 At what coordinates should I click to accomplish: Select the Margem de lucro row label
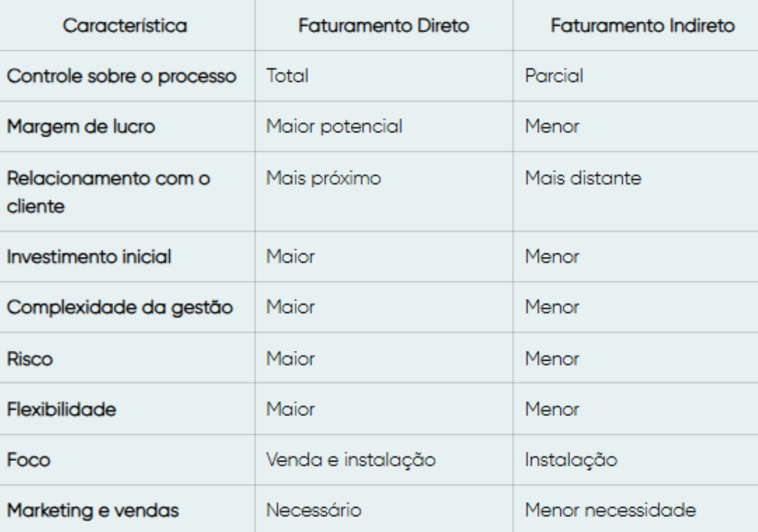click(x=81, y=126)
